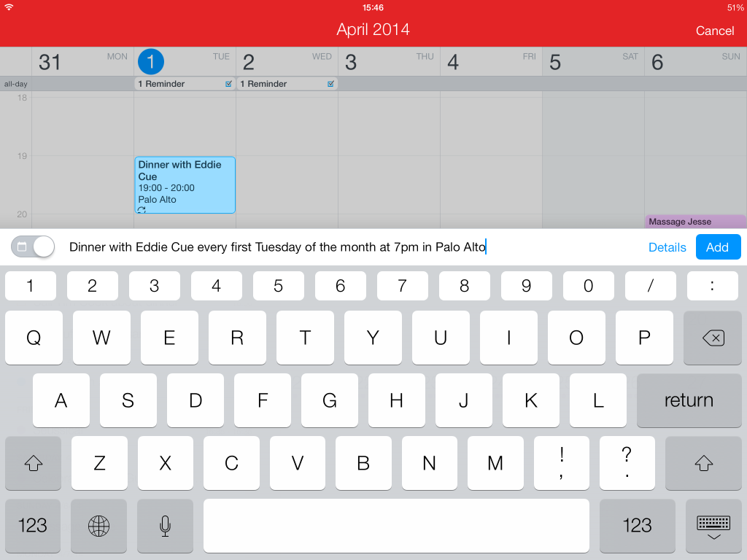Hide the keyboard with dismiss key
The height and width of the screenshot is (560, 747).
pyautogui.click(x=713, y=526)
